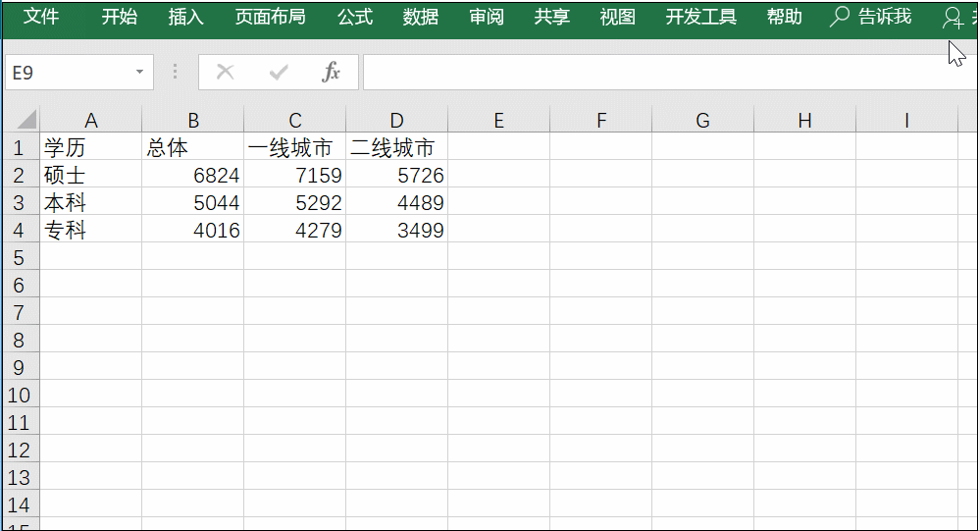Viewport: 980px width, 531px height.
Task: Click into the formula bar input
Action: pos(670,72)
